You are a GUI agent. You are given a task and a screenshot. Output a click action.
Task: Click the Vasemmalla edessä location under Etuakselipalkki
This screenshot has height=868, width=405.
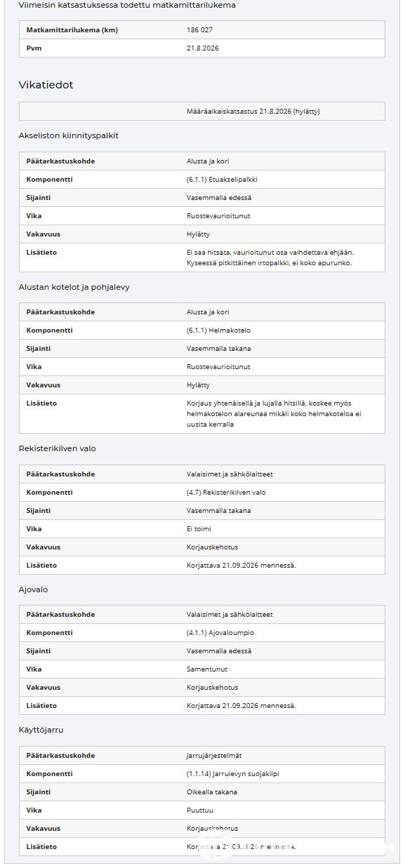click(x=219, y=198)
